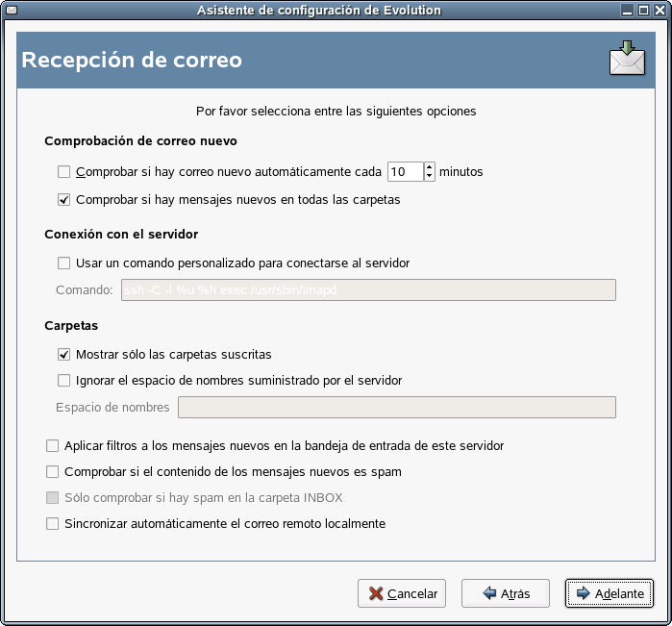672x626 pixels.
Task: Click the 'Espacio de nombres' text field
Action: click(397, 408)
